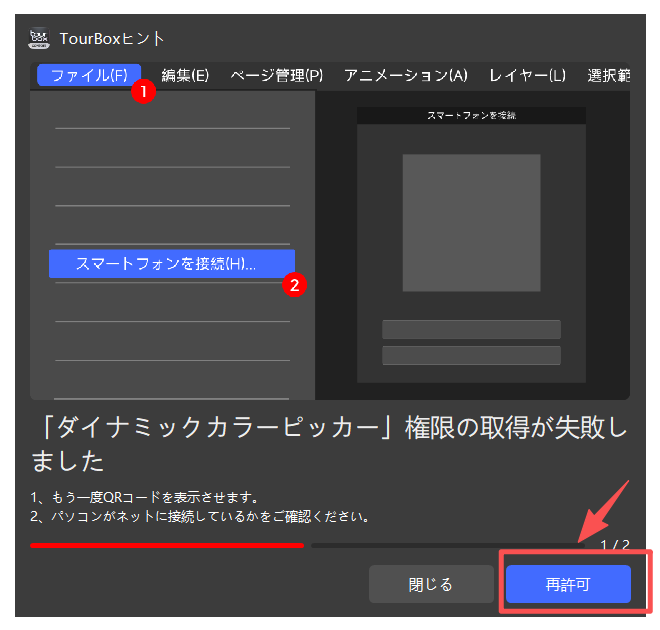Click the blue 再許可 button
This screenshot has height=630, width=660.
568,584
